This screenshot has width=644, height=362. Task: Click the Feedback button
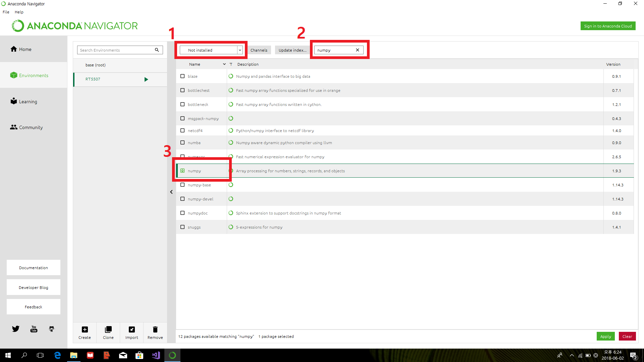coord(34,307)
